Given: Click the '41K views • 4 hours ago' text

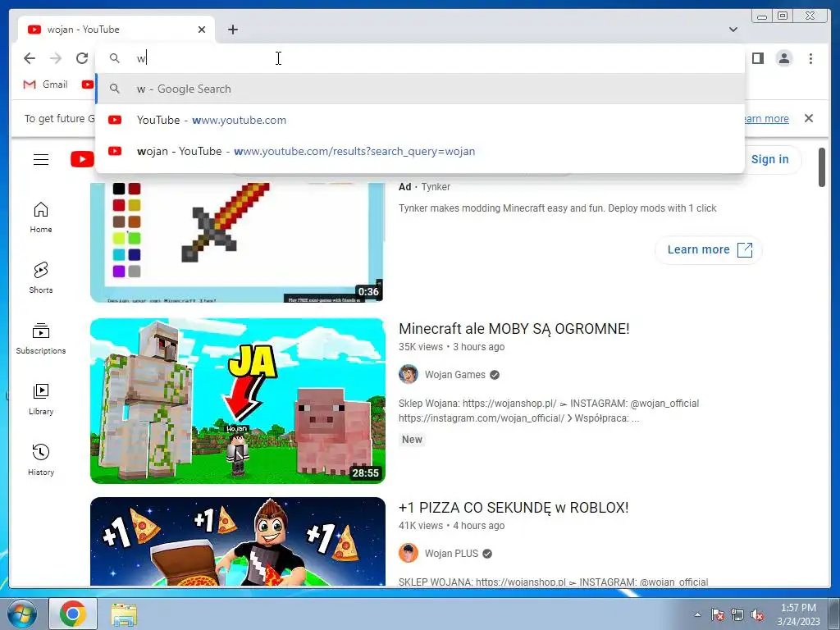Looking at the screenshot, I should 451,526.
